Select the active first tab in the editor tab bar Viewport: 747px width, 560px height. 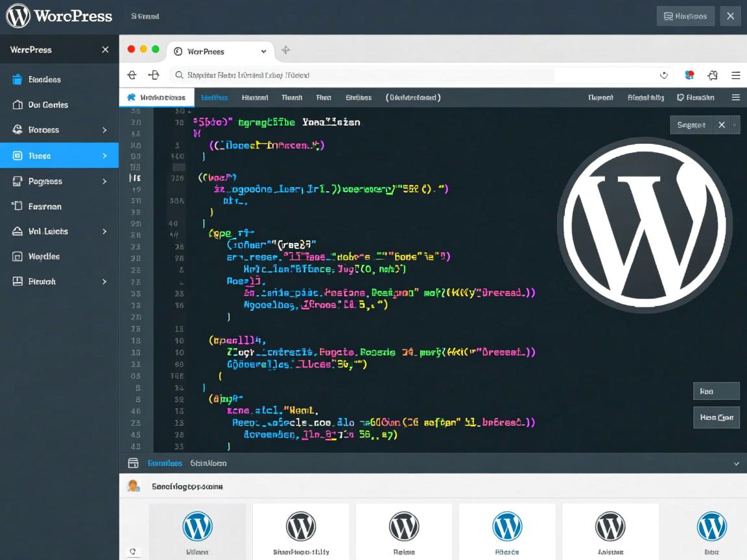click(157, 97)
